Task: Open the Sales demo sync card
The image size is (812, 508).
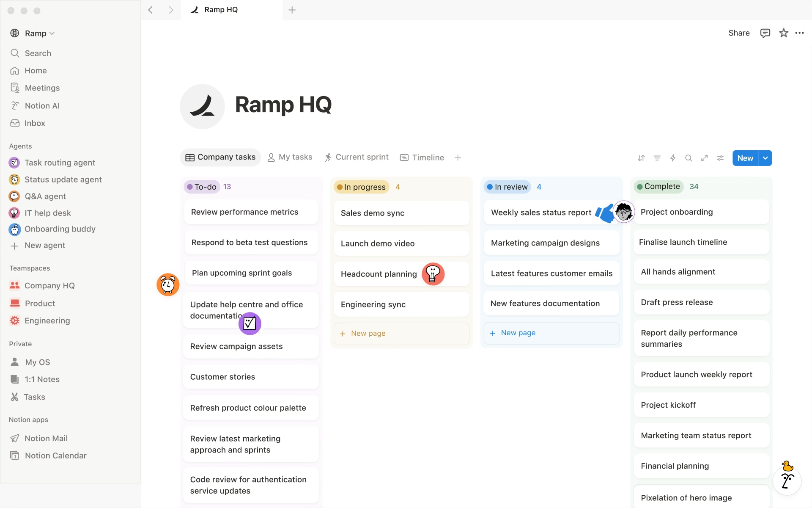Action: pos(402,213)
